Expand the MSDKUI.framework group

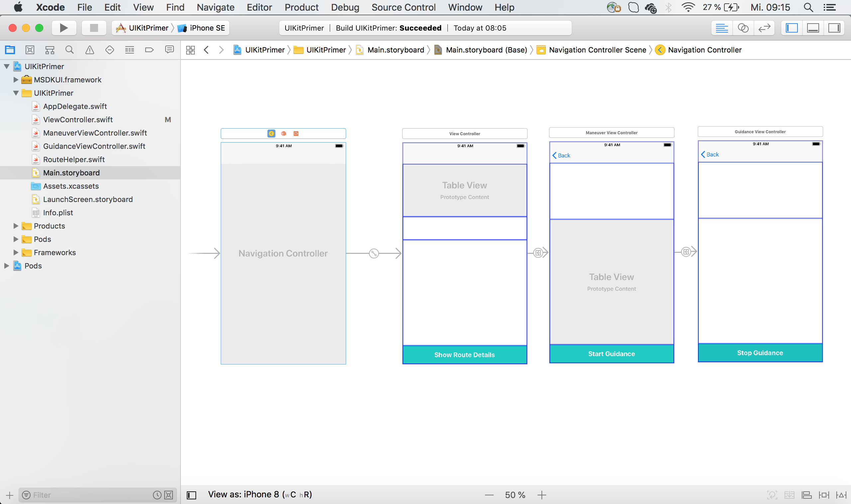click(x=16, y=80)
